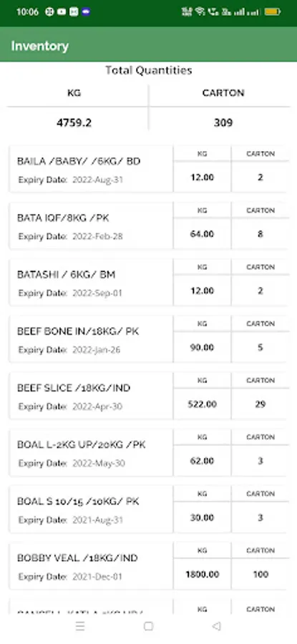Open BOAL S 10/15 /10KG/ PK item
Screen dimensions: 297x644
coord(148,509)
